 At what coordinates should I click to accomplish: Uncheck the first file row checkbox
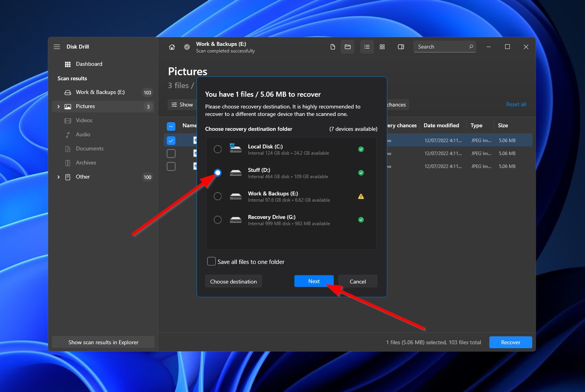click(171, 141)
